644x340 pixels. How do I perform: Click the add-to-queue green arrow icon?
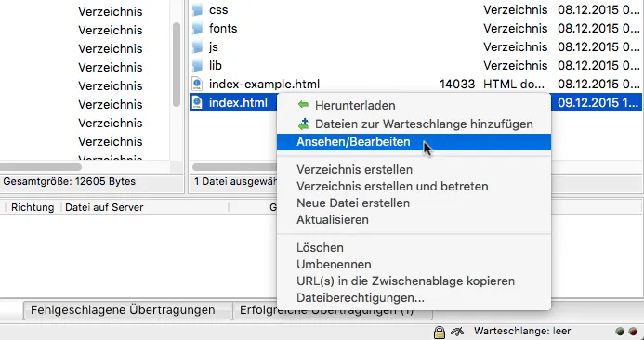tap(303, 124)
